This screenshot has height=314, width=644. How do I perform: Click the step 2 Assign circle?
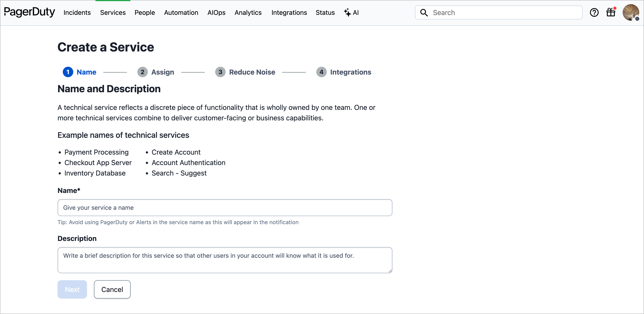[x=142, y=72]
